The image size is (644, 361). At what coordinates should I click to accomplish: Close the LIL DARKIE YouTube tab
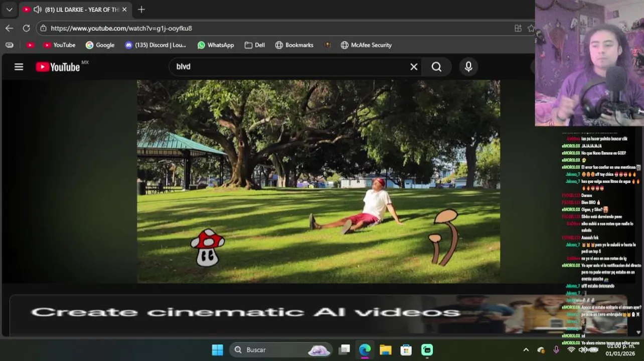tap(124, 10)
